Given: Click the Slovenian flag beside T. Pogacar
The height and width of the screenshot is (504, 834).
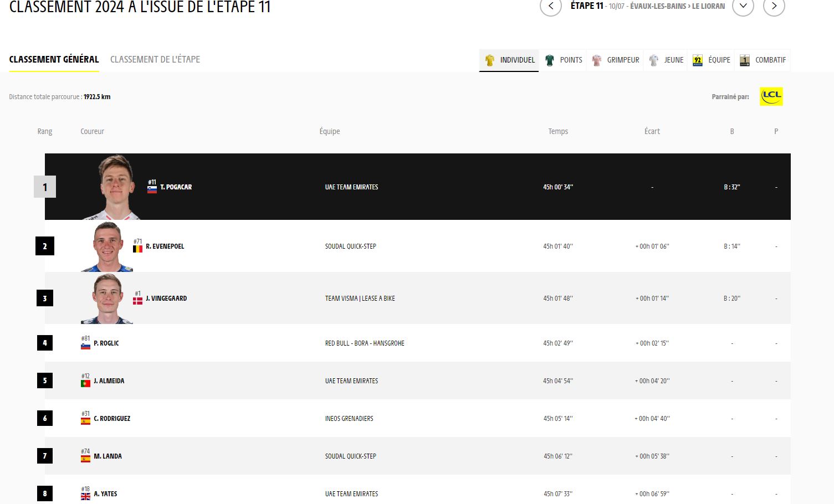Looking at the screenshot, I should [x=152, y=189].
